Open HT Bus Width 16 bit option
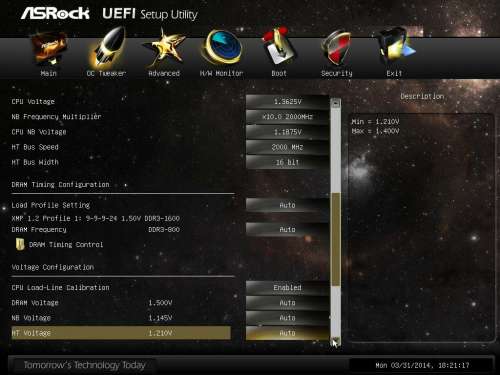This screenshot has height=375, width=500. click(x=287, y=162)
